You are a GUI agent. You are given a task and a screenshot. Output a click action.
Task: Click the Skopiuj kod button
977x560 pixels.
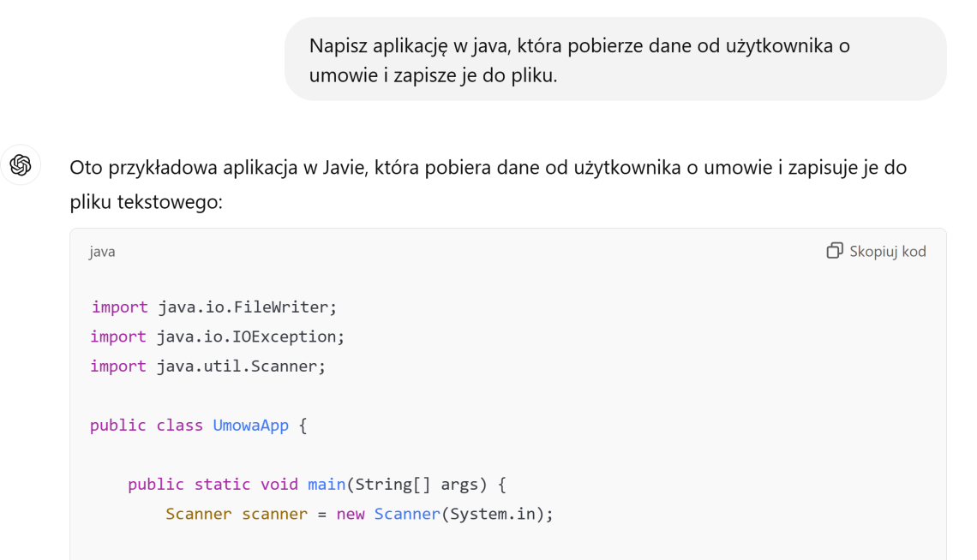click(884, 250)
